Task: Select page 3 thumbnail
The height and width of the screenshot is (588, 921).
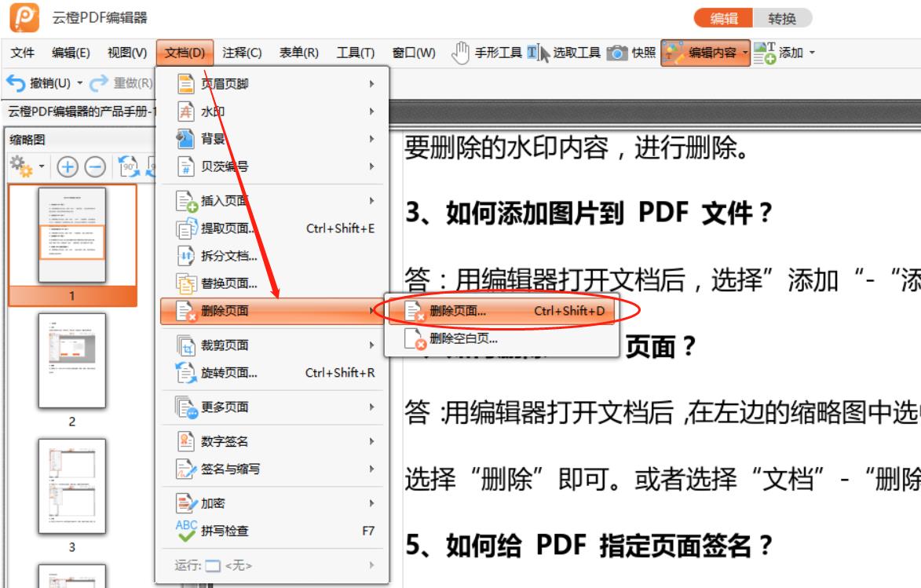Action: pyautogui.click(x=72, y=487)
